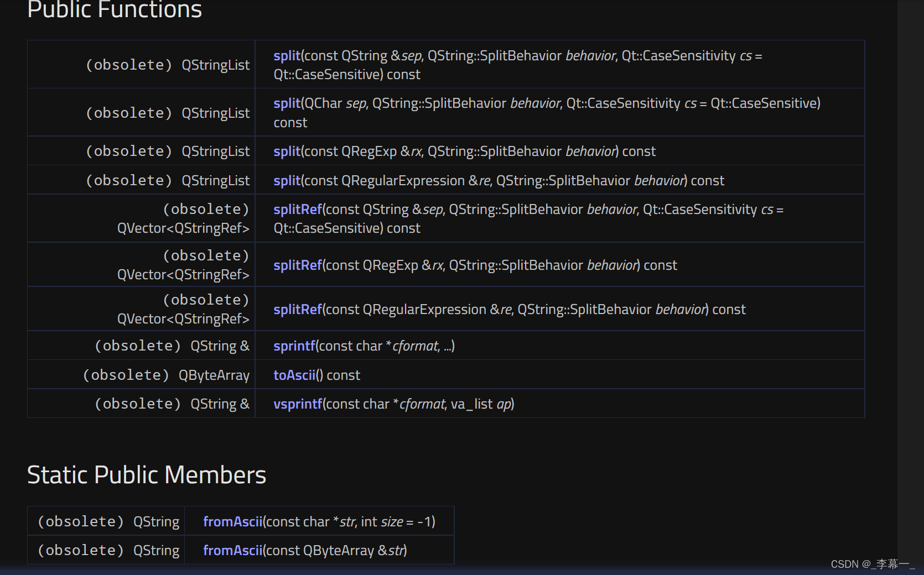Image resolution: width=924 pixels, height=575 pixels.
Task: Click QString & return type in sprintf row
Action: (220, 346)
